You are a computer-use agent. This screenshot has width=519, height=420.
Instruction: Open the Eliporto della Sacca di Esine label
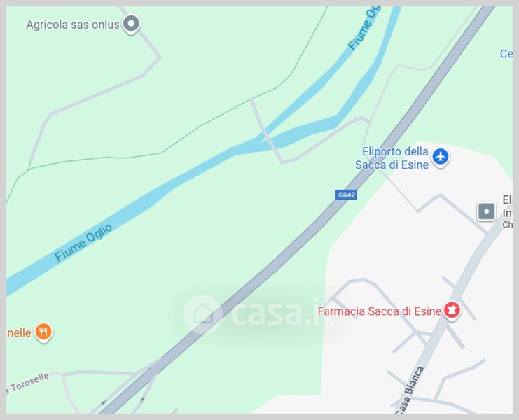tap(392, 158)
